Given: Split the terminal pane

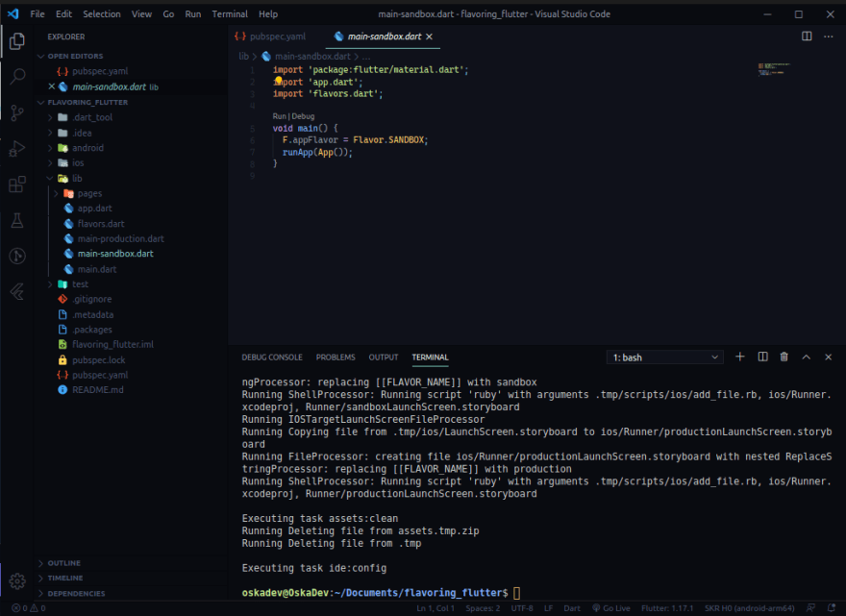Looking at the screenshot, I should click(x=762, y=357).
